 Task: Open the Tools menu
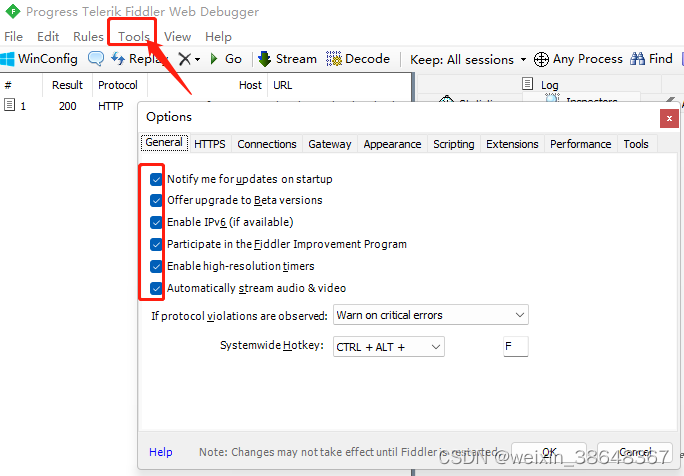pos(133,37)
